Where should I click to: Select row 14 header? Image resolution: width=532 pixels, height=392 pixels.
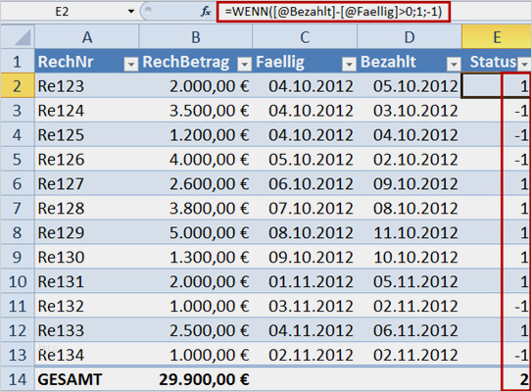click(x=18, y=379)
